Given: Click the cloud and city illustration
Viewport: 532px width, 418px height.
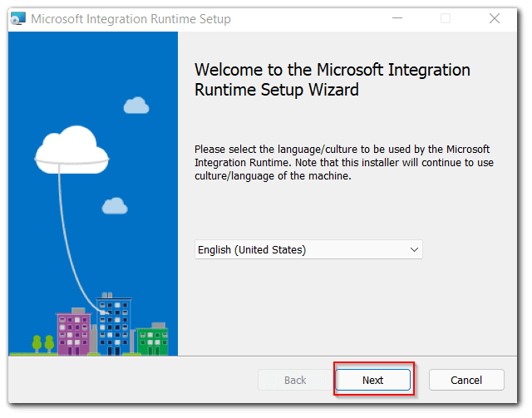Looking at the screenshot, I should pyautogui.click(x=93, y=194).
